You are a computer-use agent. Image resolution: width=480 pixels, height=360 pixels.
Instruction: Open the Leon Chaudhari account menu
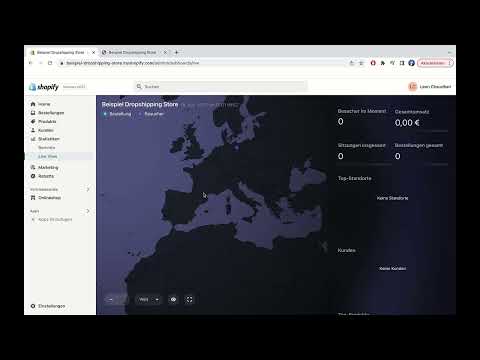click(430, 87)
